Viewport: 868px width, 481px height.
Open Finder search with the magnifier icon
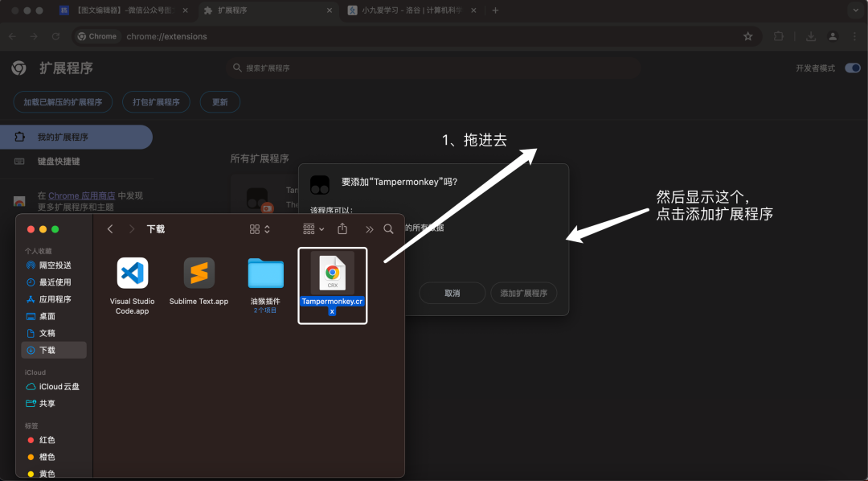pos(388,228)
